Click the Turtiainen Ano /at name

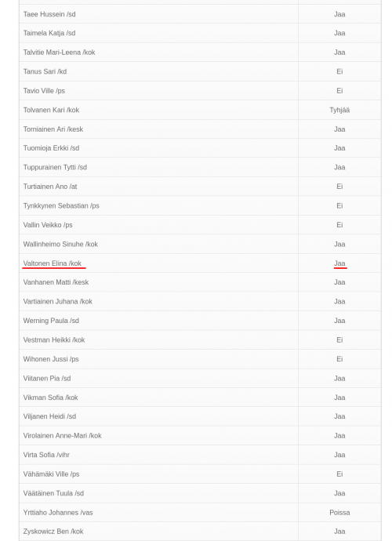[50, 187]
